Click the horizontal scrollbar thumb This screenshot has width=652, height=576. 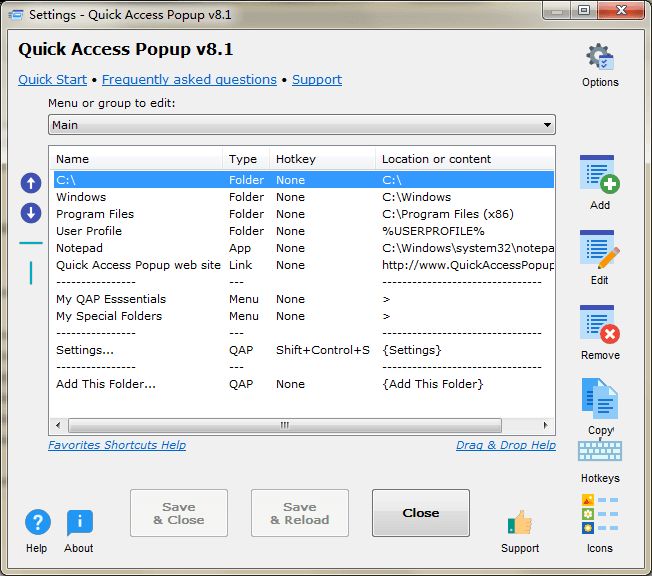click(285, 425)
